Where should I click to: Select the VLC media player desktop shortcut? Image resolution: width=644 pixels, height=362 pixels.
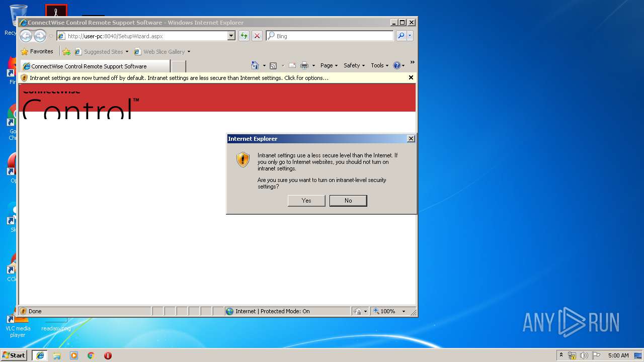[18, 325]
